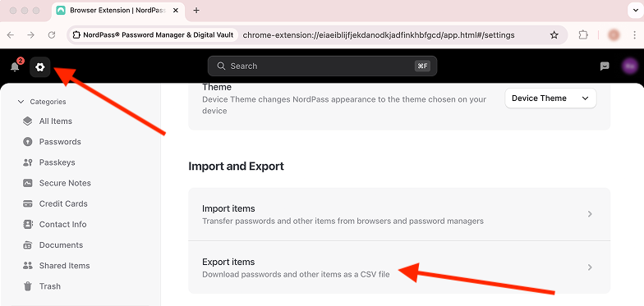Screen dimensions: 644x306
Task: Go forward in browser history
Action: click(31, 34)
